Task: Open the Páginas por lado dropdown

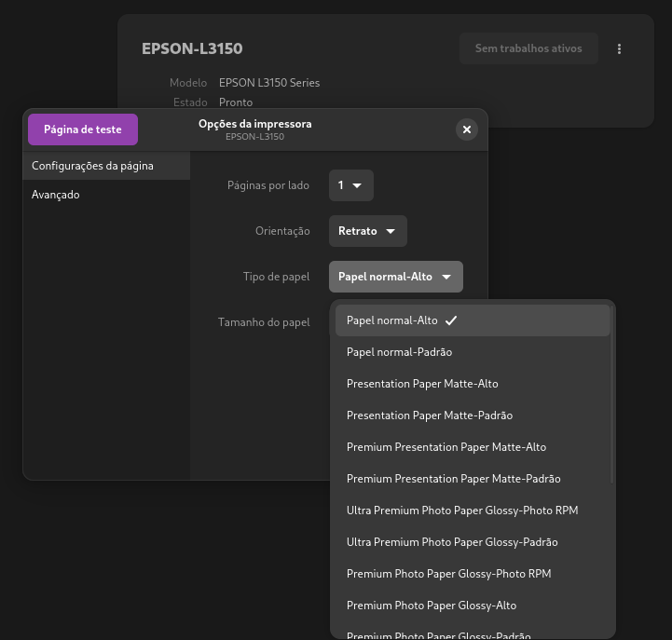Action: tap(351, 185)
